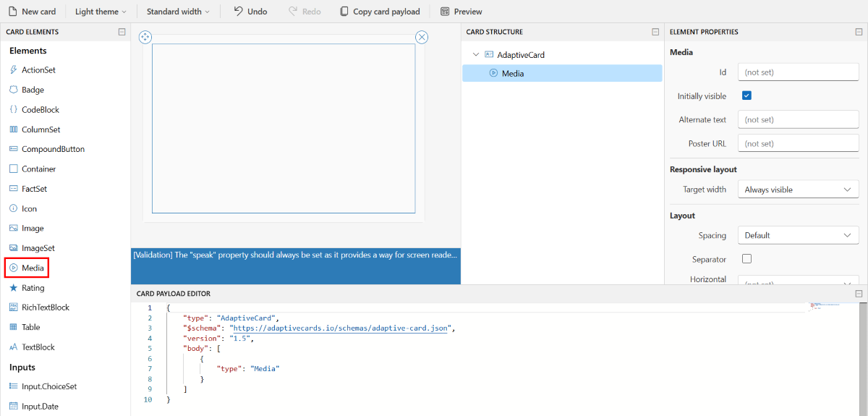
Task: Click the Copy card payload button
Action: [x=378, y=12]
